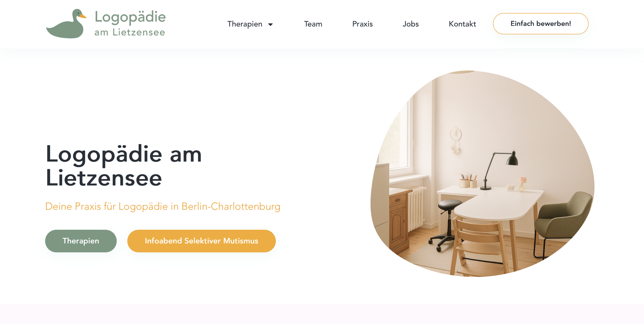644x324 pixels.
Task: Navigate to the Kontakt page
Action: pyautogui.click(x=462, y=24)
